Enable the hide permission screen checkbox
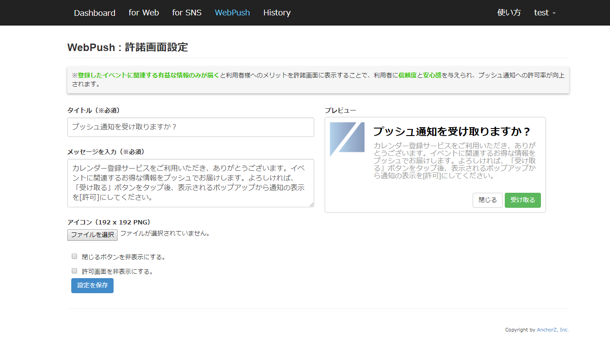Image resolution: width=610 pixels, height=364 pixels. pyautogui.click(x=74, y=271)
